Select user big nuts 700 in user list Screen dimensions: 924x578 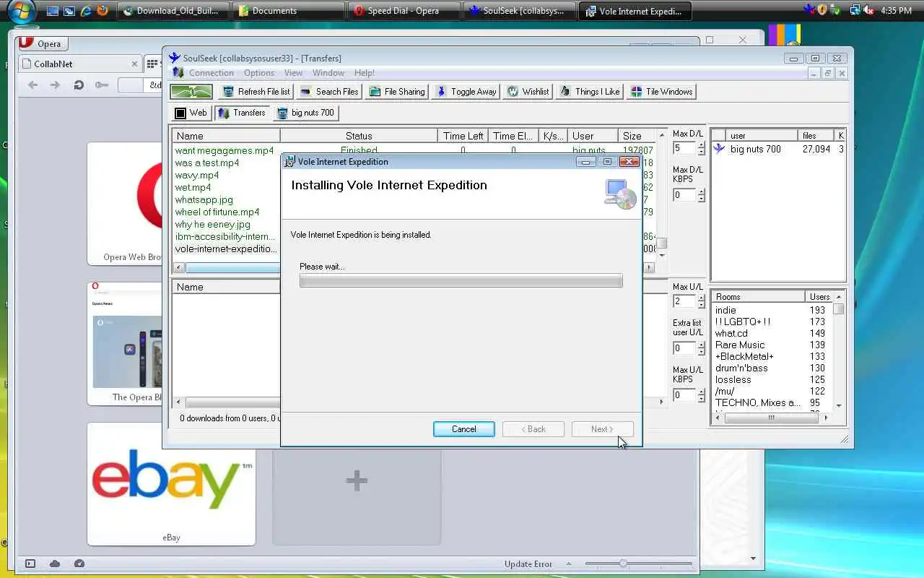pyautogui.click(x=778, y=149)
